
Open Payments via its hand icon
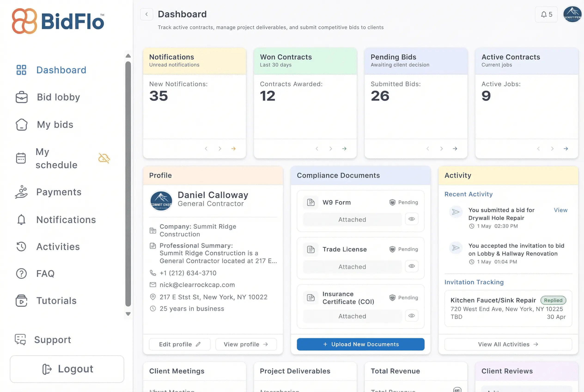(x=21, y=192)
